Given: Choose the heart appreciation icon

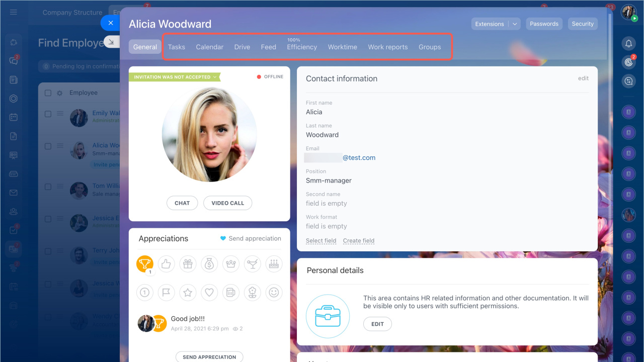Looking at the screenshot, I should coord(209,292).
